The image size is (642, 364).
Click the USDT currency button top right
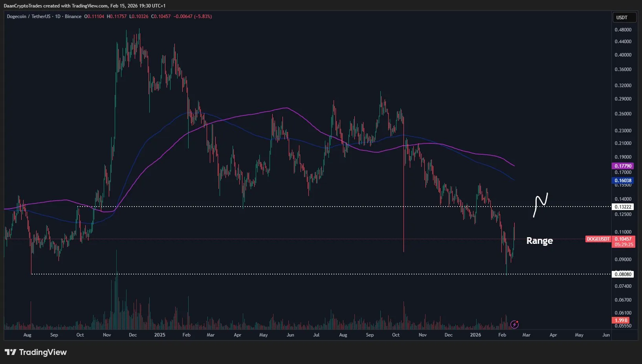click(x=624, y=17)
